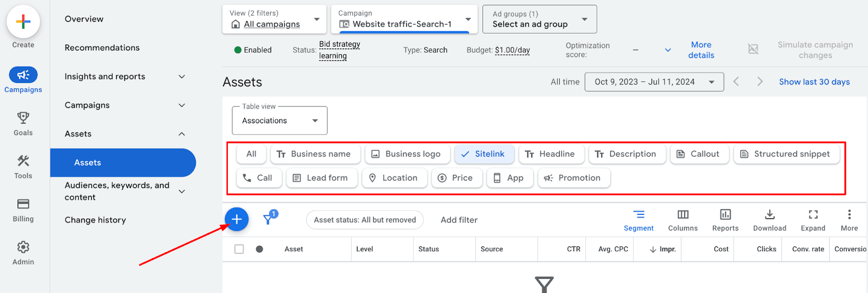
Task: Select the Price asset chip
Action: 457,178
